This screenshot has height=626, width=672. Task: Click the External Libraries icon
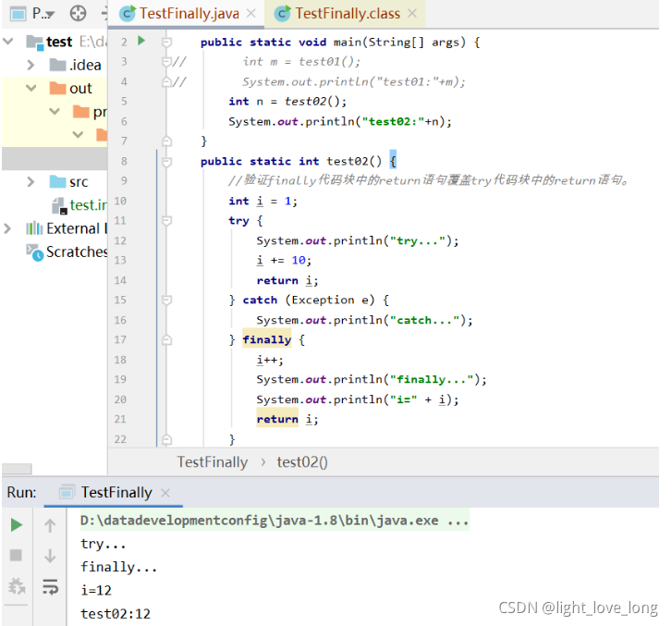pyautogui.click(x=34, y=228)
